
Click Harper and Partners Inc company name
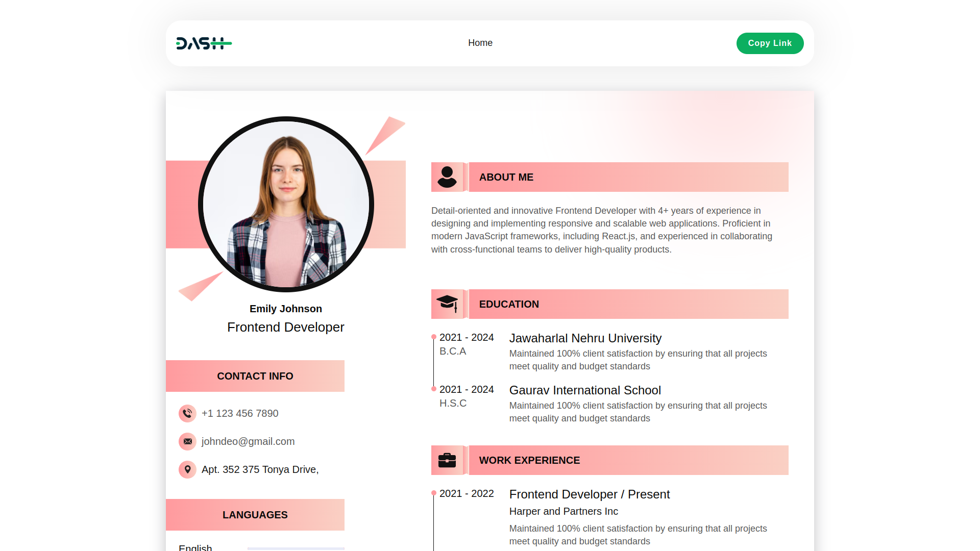[x=563, y=511]
